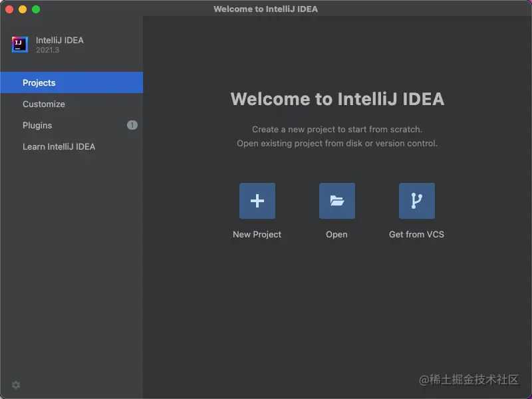Switch to the Customize tab
Image resolution: width=532 pixels, height=399 pixels.
click(44, 104)
